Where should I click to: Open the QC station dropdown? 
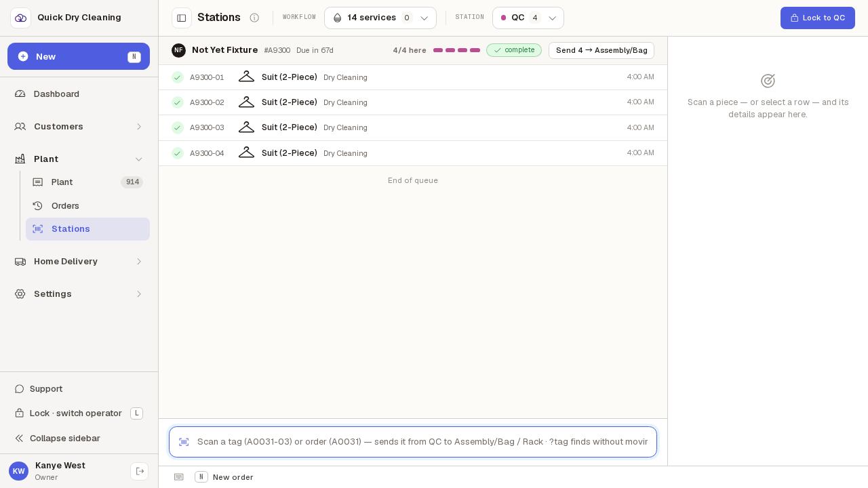tap(528, 18)
